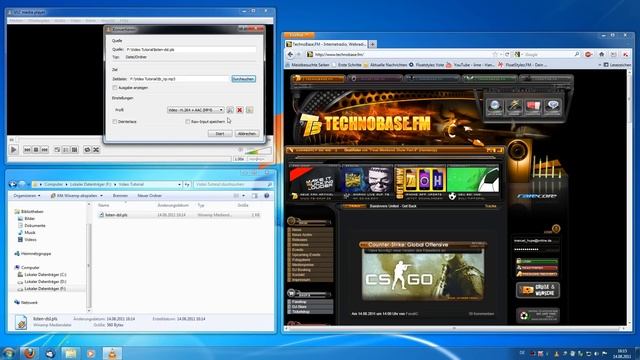Open the Organisieren dropdown
This screenshot has height=360, width=640.
point(27,196)
